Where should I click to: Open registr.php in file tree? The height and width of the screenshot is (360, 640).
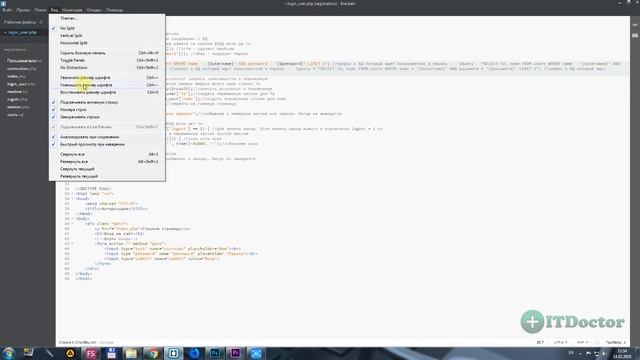click(17, 100)
